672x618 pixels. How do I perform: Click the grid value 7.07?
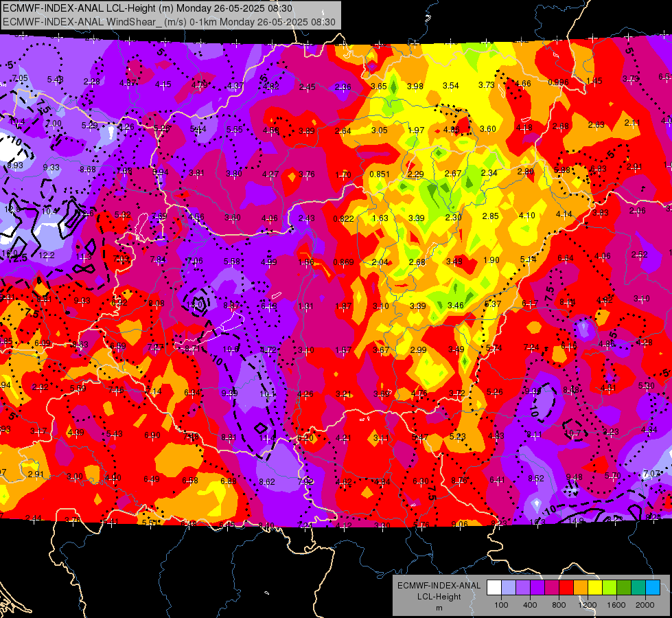(651, 474)
